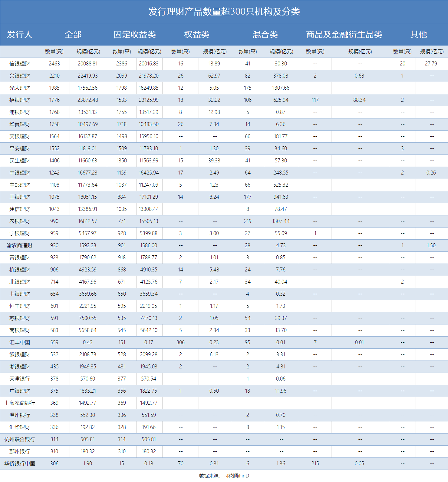Select the 混合类 column group header

point(265,35)
